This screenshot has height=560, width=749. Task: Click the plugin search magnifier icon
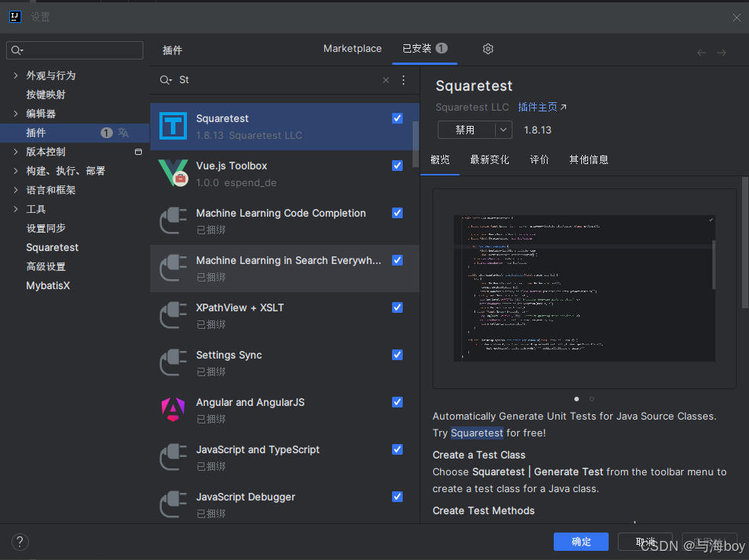point(166,80)
